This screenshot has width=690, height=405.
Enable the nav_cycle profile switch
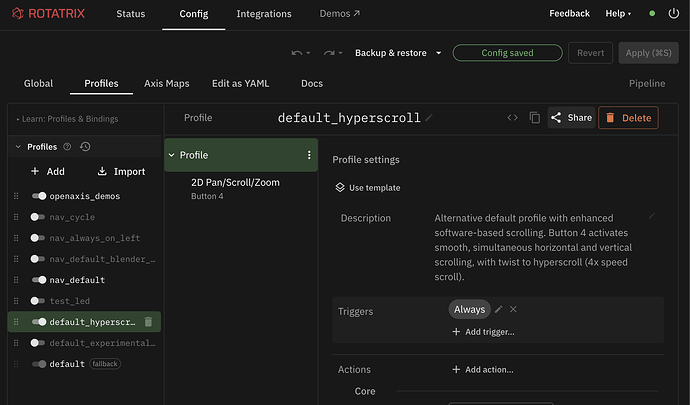point(37,217)
